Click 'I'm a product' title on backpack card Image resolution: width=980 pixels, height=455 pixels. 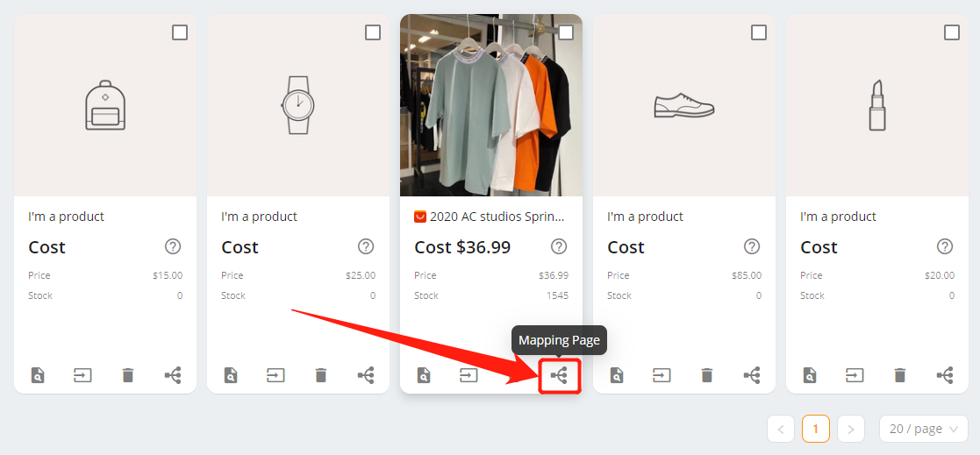pos(67,217)
